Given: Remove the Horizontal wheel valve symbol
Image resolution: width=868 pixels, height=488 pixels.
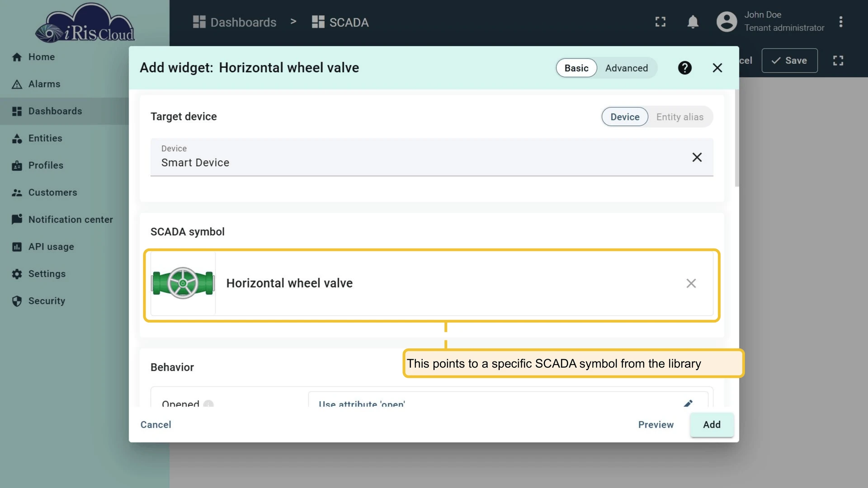Looking at the screenshot, I should (x=691, y=283).
